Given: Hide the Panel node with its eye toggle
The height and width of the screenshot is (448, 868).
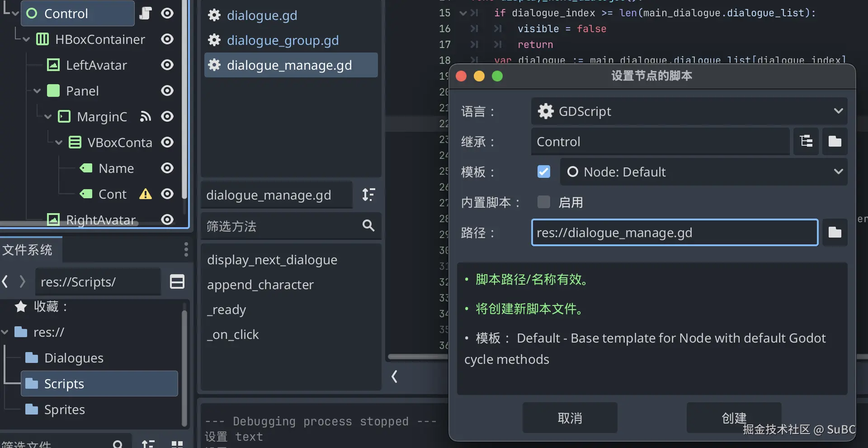Looking at the screenshot, I should click(166, 91).
